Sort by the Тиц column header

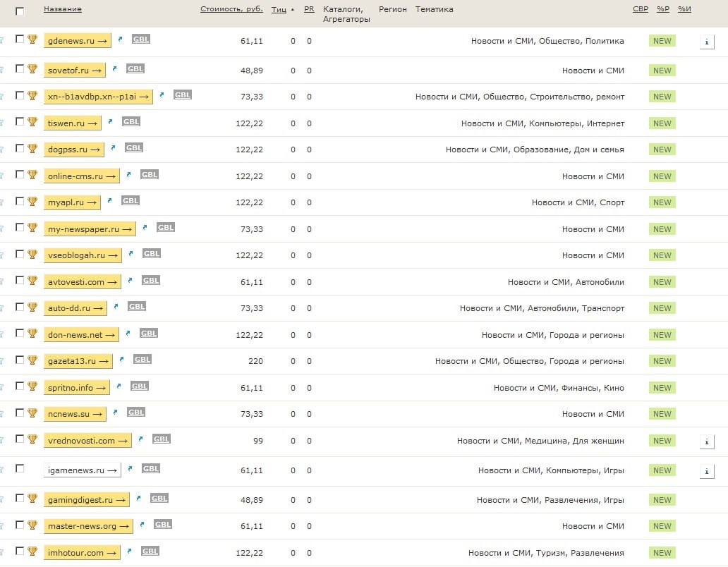coord(279,9)
